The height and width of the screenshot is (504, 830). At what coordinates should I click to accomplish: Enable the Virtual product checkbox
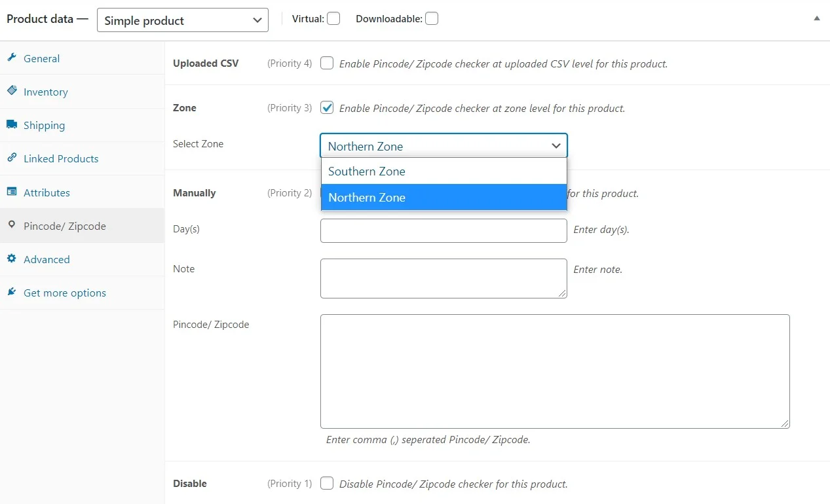tap(333, 18)
